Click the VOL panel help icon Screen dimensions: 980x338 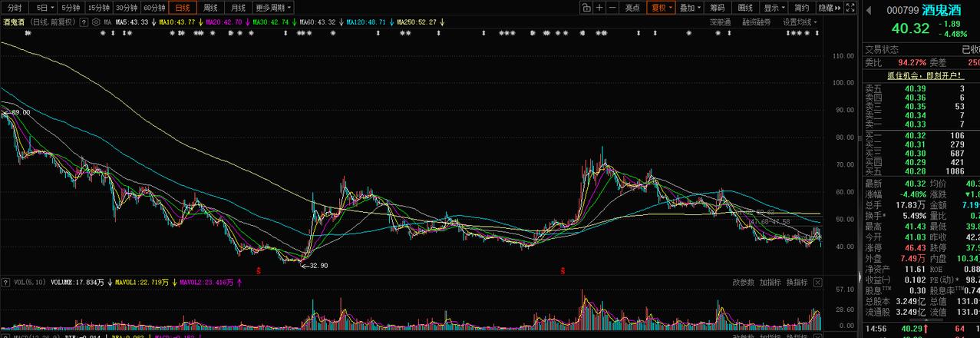click(x=6, y=283)
